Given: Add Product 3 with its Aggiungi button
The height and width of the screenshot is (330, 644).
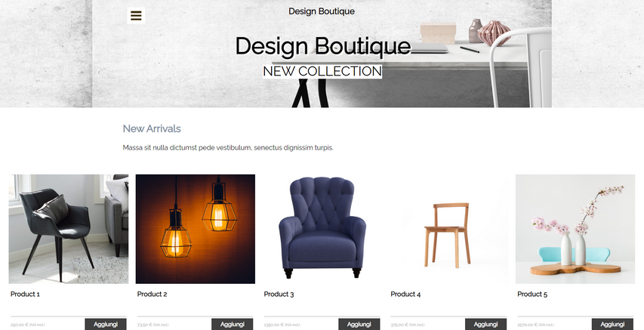Looking at the screenshot, I should (x=359, y=324).
